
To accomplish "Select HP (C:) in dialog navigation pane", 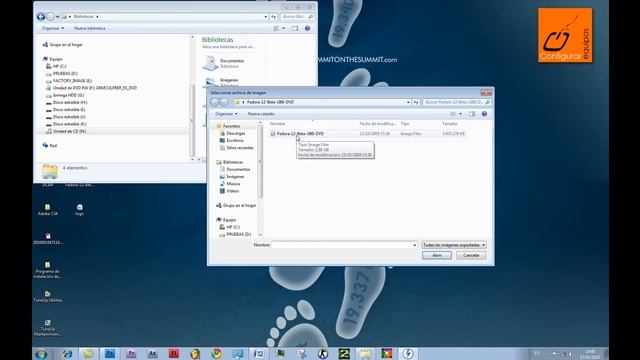I will point(233,227).
